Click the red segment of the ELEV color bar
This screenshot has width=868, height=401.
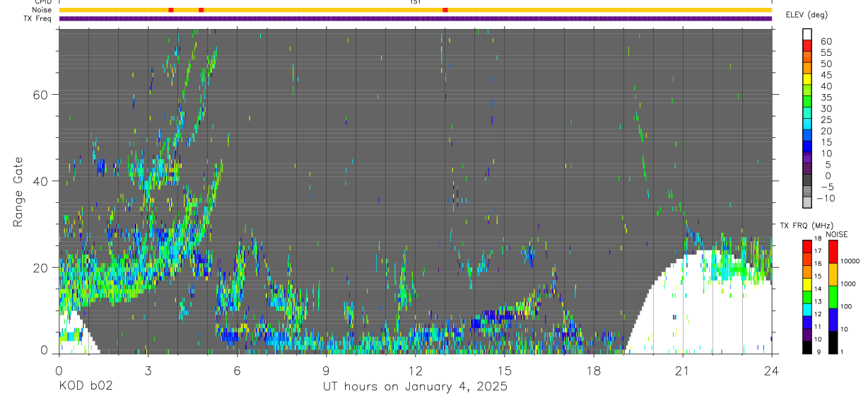pyautogui.click(x=809, y=46)
